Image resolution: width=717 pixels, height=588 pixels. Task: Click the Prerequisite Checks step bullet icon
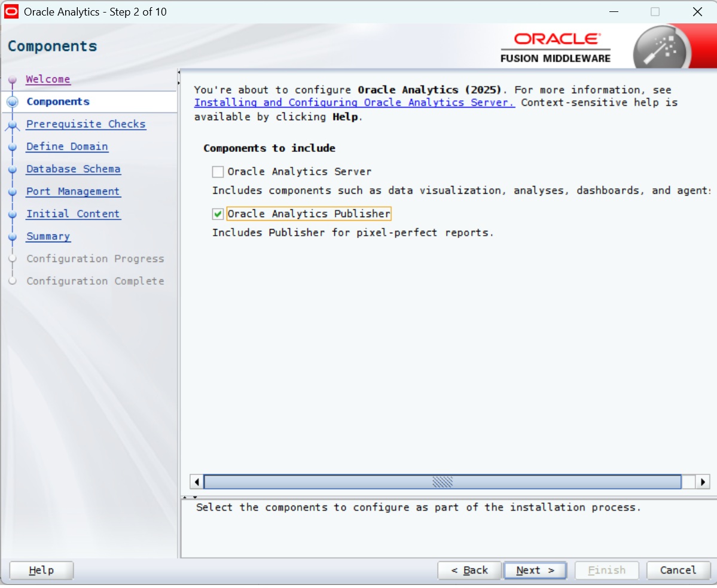point(13,125)
